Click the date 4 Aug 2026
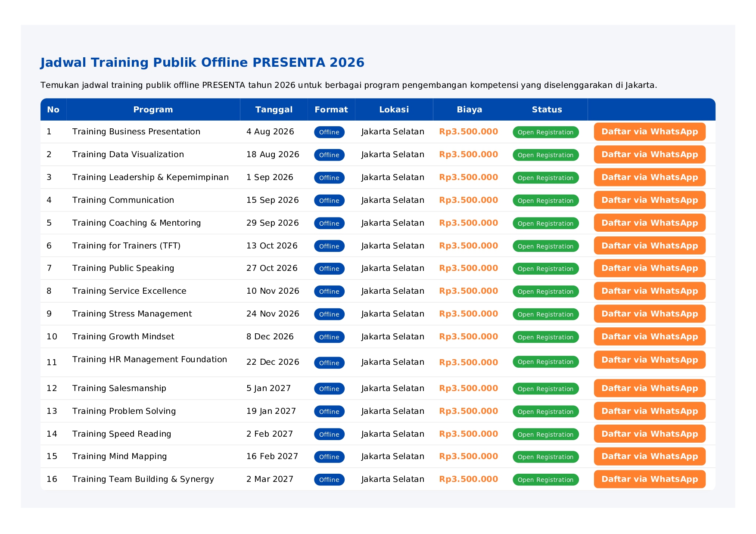 tap(270, 132)
